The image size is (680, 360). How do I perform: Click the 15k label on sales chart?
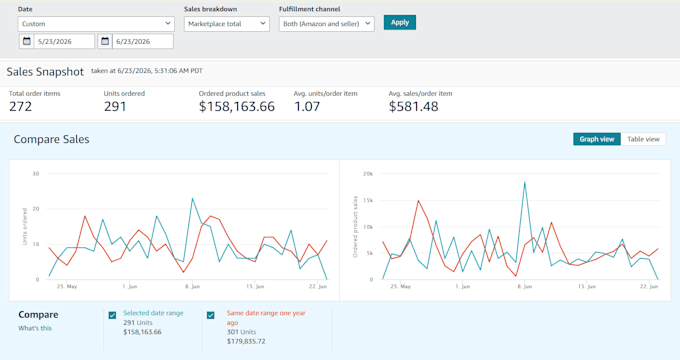(368, 200)
